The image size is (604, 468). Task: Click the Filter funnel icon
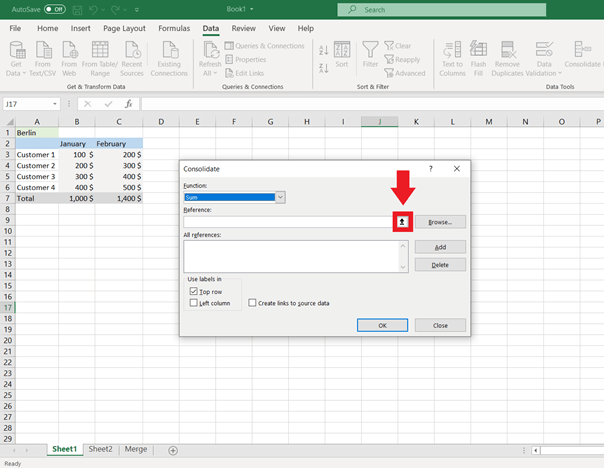(370, 50)
